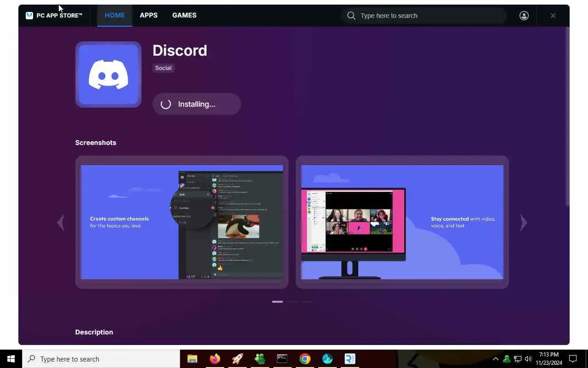Open the APPS tab

click(x=149, y=15)
